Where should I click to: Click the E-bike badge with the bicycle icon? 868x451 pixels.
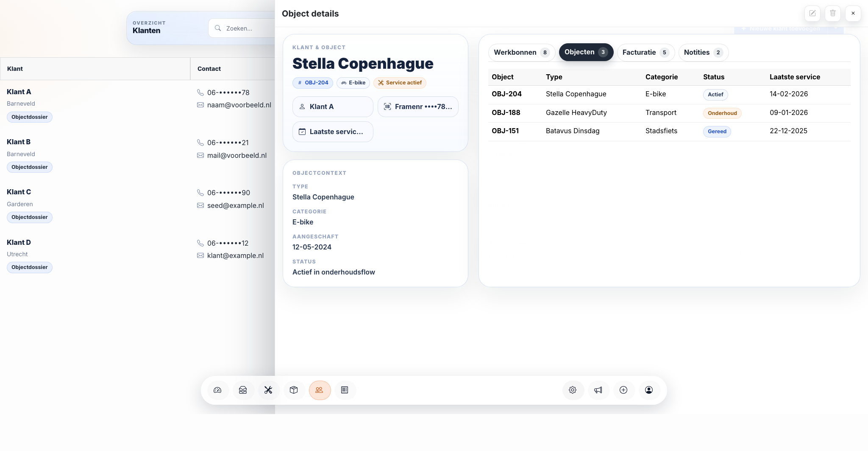point(353,83)
